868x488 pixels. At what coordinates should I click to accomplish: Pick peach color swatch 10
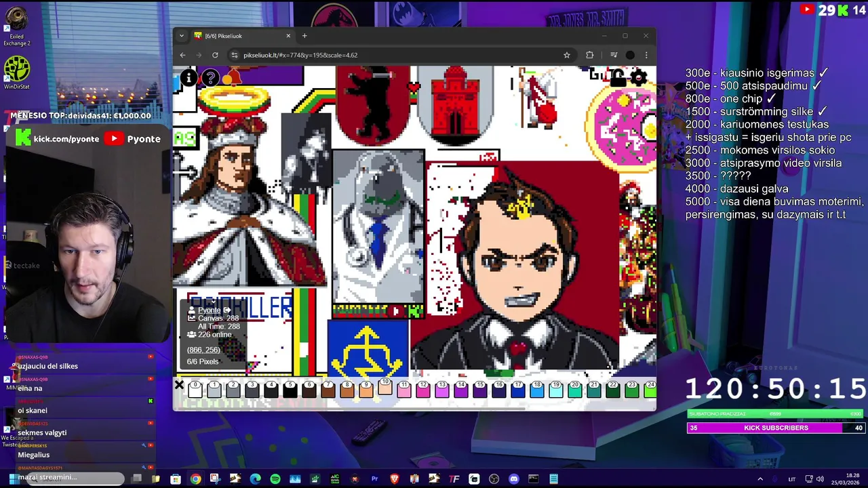tap(384, 386)
